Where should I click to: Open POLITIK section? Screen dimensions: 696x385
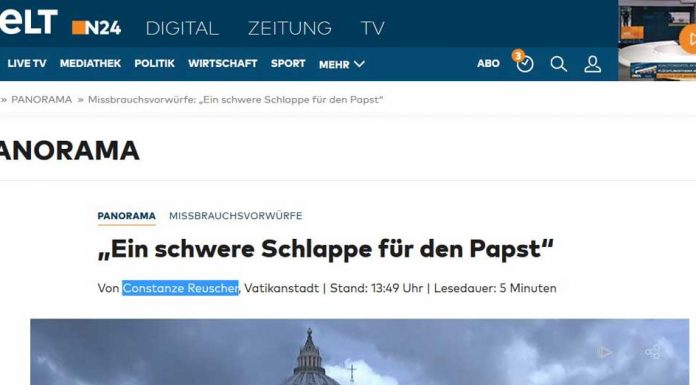(x=154, y=64)
